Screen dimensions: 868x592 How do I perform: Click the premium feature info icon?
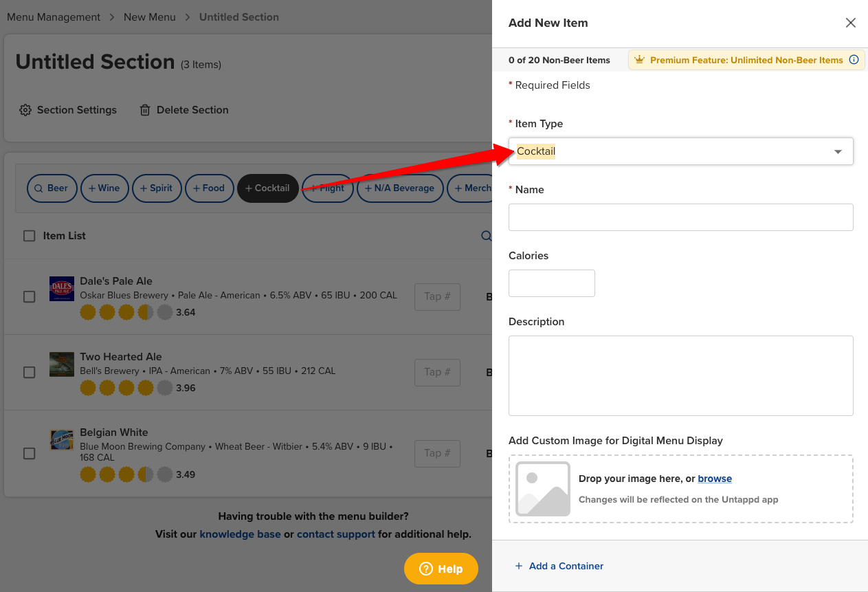[x=854, y=60]
